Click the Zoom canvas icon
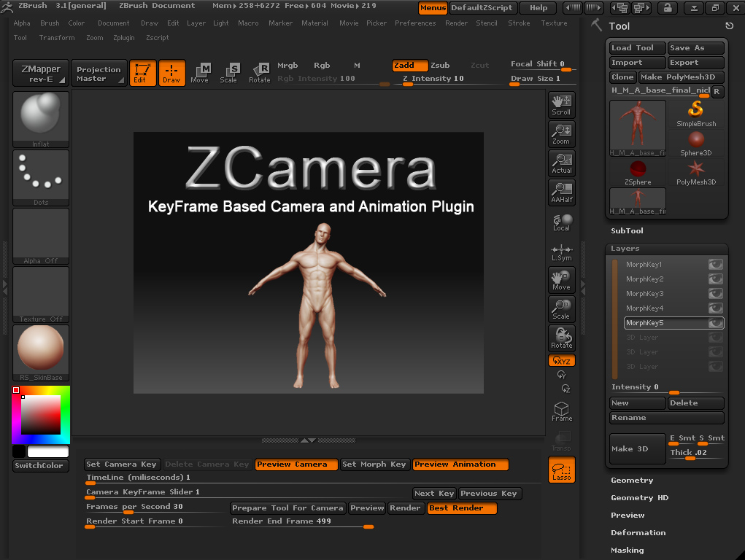Viewport: 745px width, 560px height. [562, 134]
